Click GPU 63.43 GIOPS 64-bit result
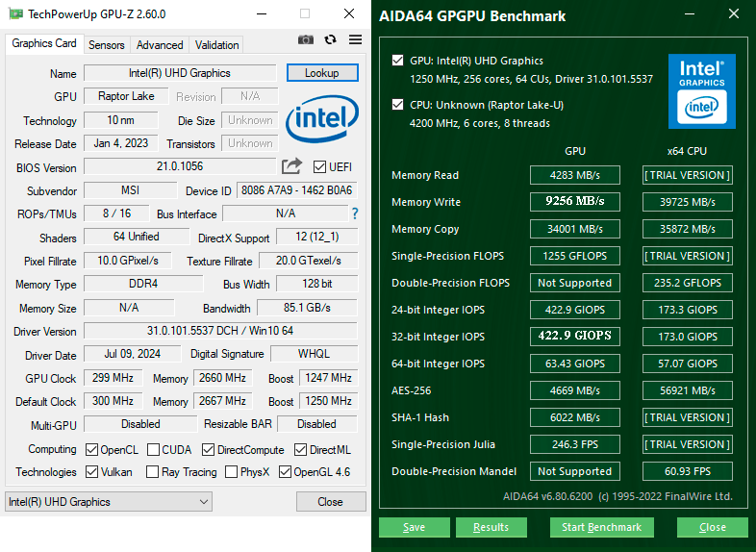 pos(575,364)
